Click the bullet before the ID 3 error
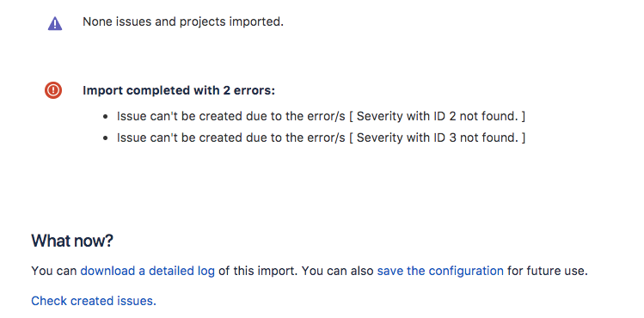Viewport: 644px width, 318px height. coord(106,138)
